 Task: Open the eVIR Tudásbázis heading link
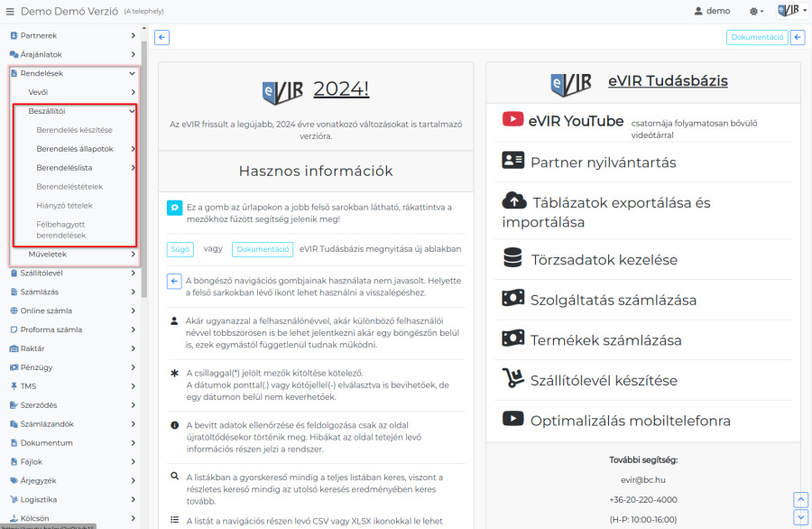pyautogui.click(x=668, y=81)
